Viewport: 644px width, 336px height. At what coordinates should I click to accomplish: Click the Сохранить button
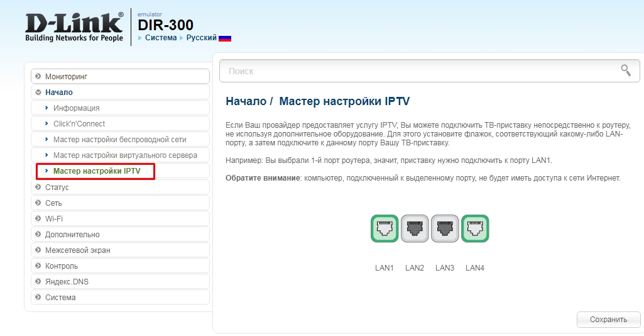point(608,320)
